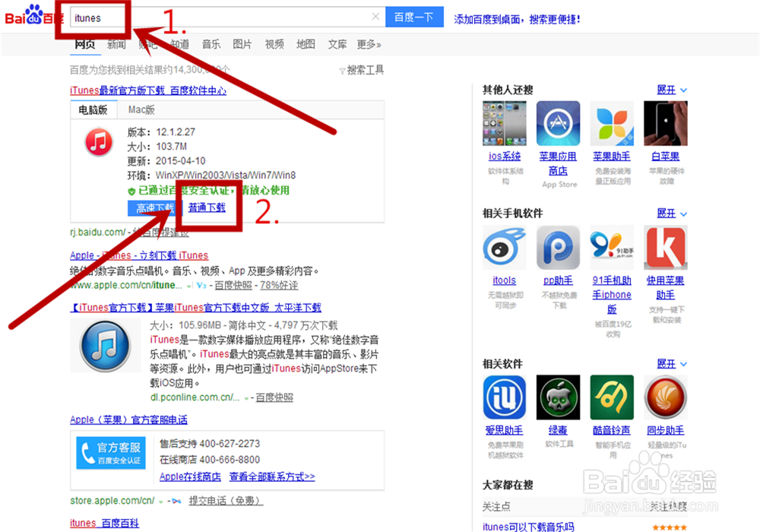Select the Mac版 tab

tap(141, 110)
